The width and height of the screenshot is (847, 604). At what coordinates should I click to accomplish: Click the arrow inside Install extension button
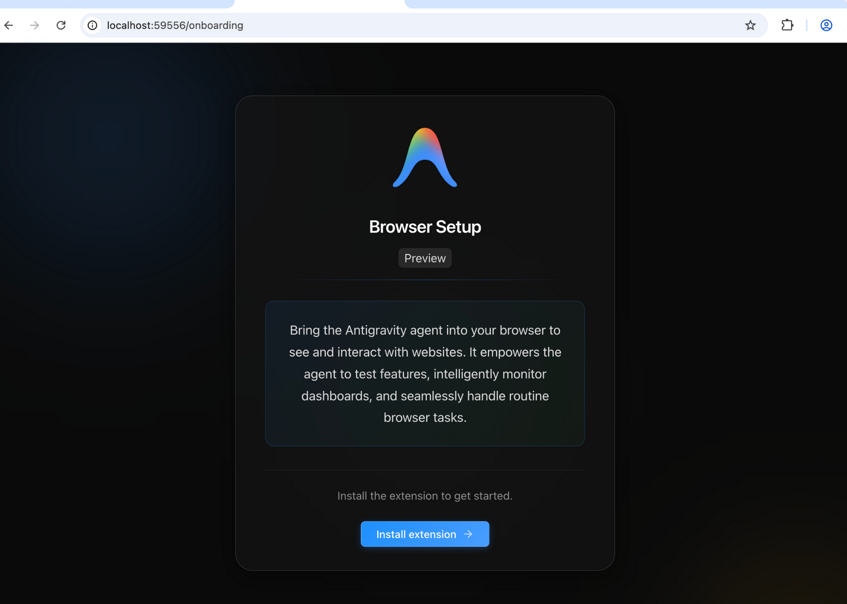click(469, 534)
